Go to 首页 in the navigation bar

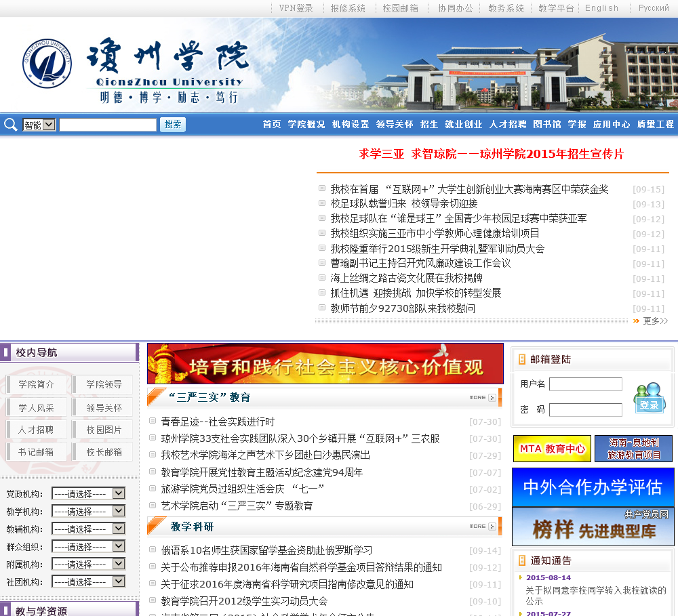(272, 125)
